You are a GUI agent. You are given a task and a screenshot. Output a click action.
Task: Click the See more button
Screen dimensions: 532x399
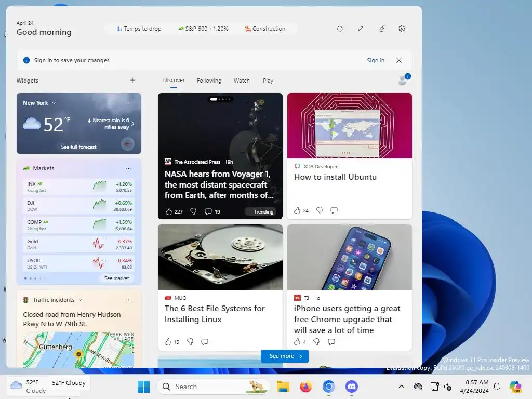pyautogui.click(x=285, y=356)
